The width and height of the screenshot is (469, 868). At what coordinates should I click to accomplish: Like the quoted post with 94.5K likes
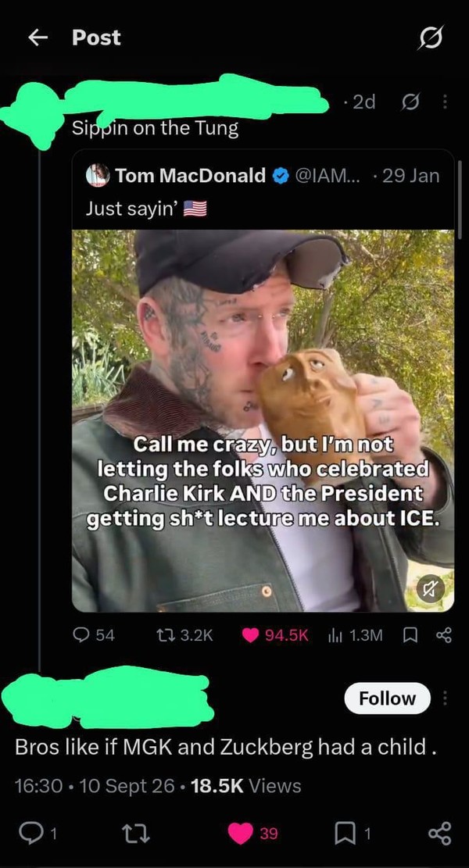pos(275,635)
